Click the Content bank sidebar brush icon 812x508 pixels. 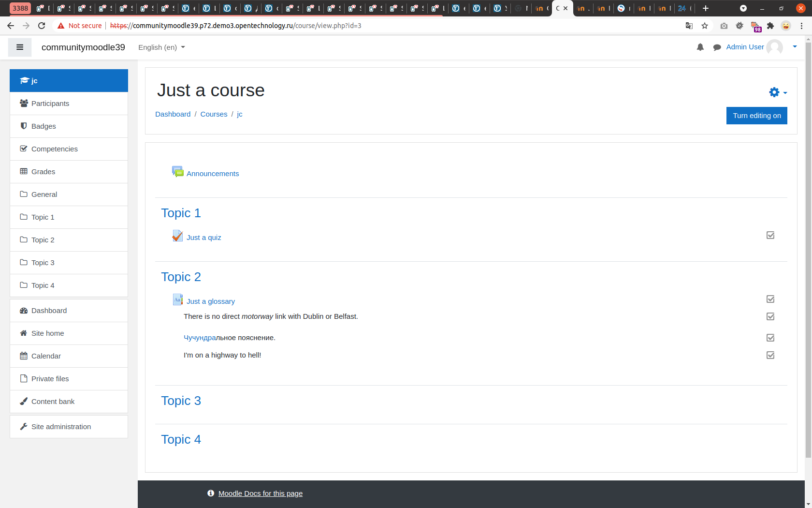pyautogui.click(x=24, y=401)
